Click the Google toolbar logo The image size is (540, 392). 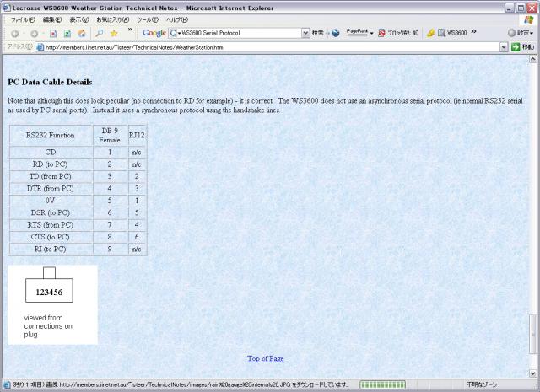click(154, 33)
